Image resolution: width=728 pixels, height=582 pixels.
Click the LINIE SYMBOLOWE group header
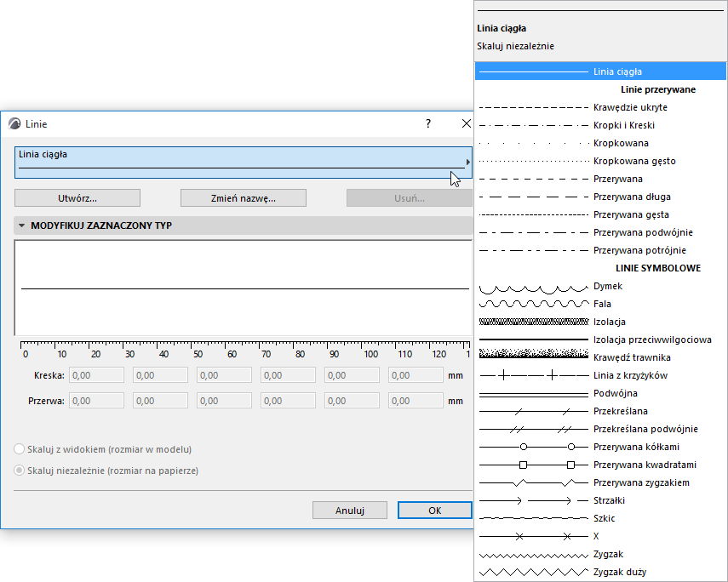tap(658, 268)
